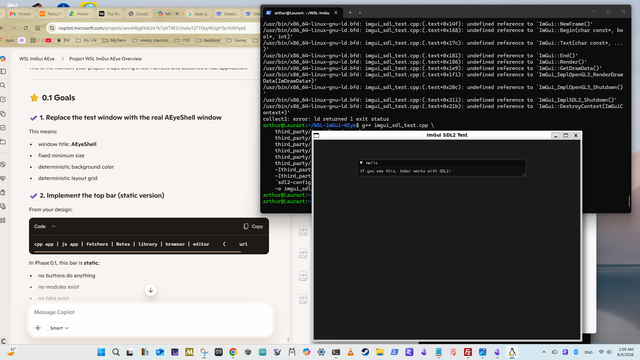Open the Linux penguin taskbar app

512,352
